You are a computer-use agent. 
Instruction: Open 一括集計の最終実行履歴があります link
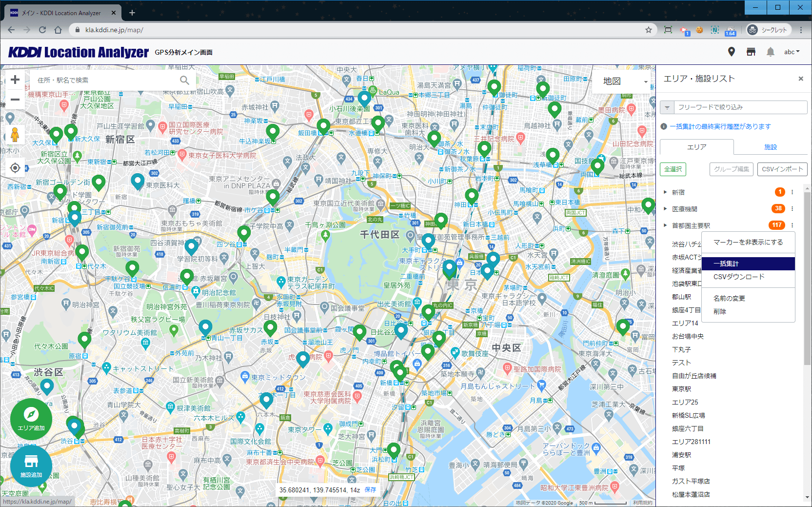tap(720, 126)
